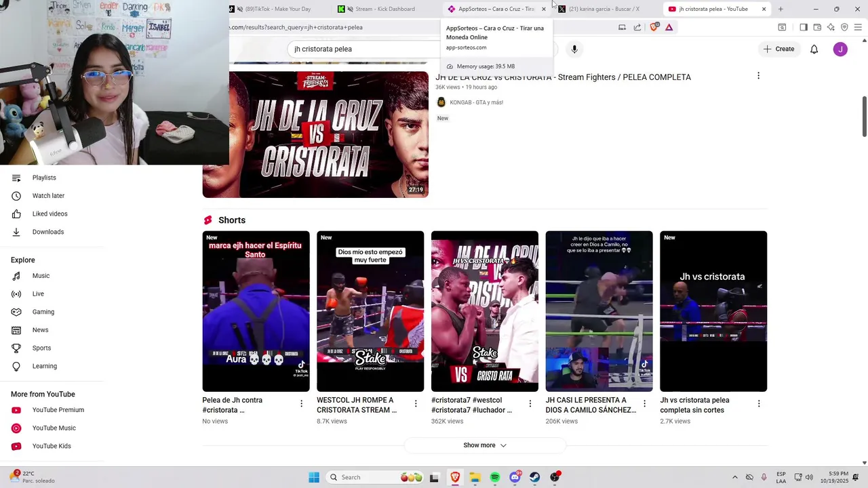
Task: Open the browser hamburger menu
Action: tap(858, 27)
